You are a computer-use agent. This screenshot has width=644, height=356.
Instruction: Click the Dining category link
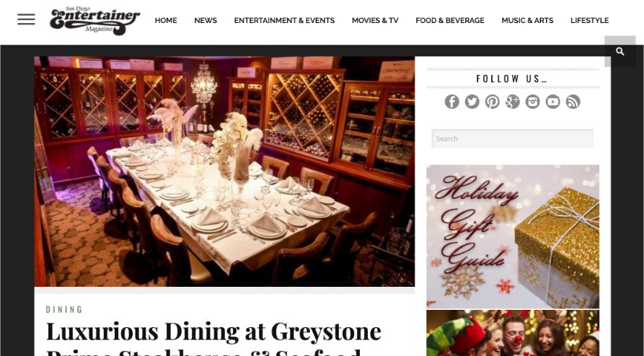pyautogui.click(x=64, y=310)
